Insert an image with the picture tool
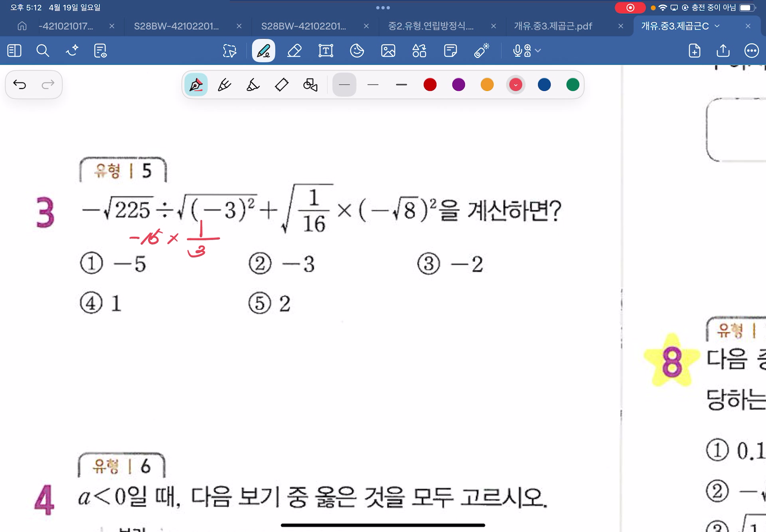The width and height of the screenshot is (766, 532). coord(388,51)
